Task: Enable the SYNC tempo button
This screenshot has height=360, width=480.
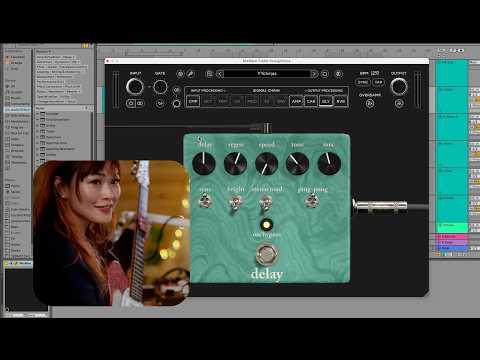Action: click(363, 82)
